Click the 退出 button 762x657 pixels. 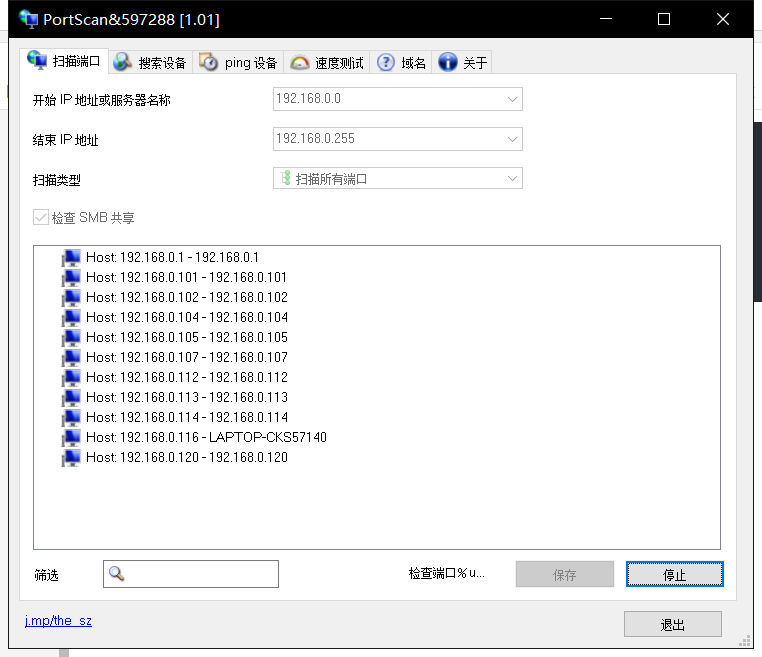[x=673, y=624]
